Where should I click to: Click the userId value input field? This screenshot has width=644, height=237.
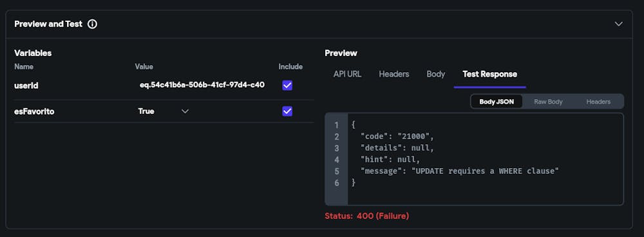201,86
